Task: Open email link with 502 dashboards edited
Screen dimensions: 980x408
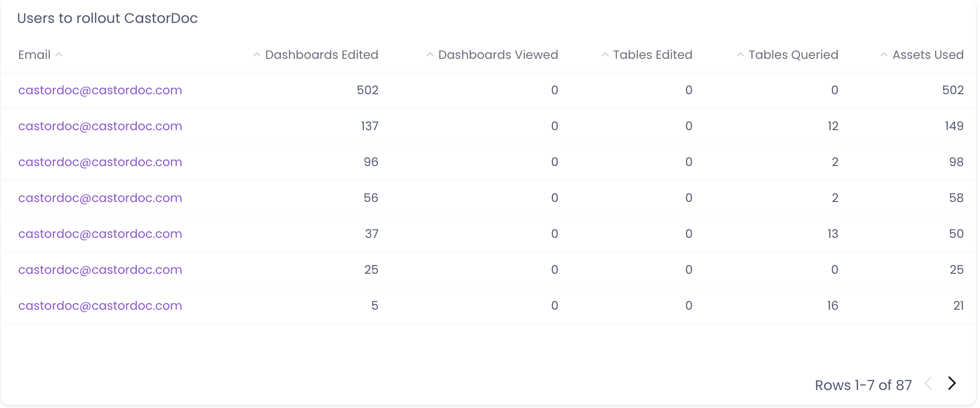Action: (x=100, y=90)
